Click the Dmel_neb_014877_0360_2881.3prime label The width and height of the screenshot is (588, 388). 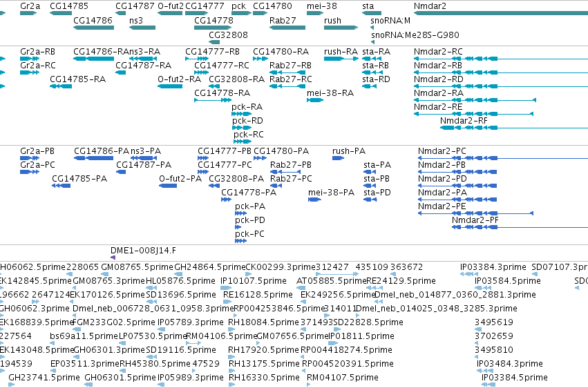click(x=455, y=295)
